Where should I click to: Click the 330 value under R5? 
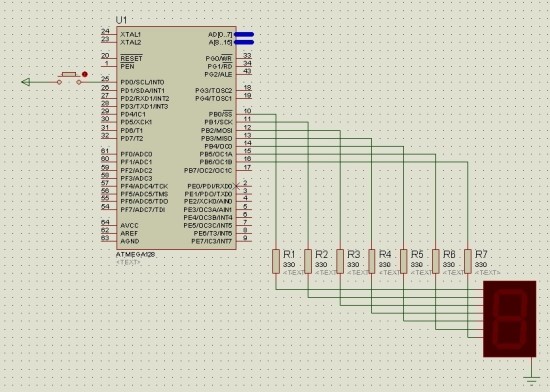417,264
